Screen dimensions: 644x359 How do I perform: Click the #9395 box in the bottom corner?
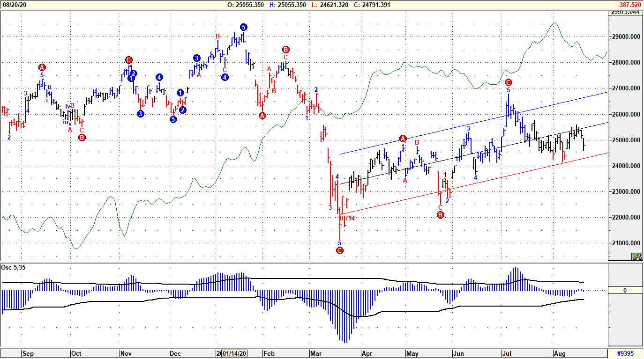[x=625, y=353]
